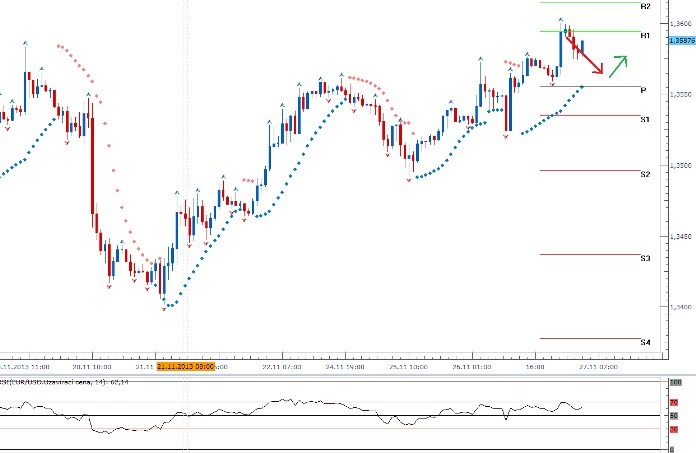Click the blue current price tag 1,35875
Image resolution: width=696 pixels, height=453 pixels.
(x=682, y=40)
